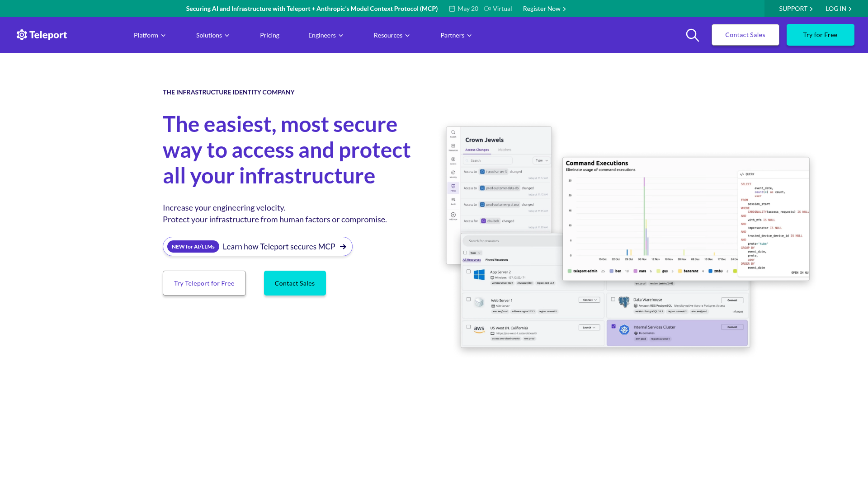The height and width of the screenshot is (488, 868).
Task: Tick checkbox for Web Server 1
Action: tap(468, 299)
